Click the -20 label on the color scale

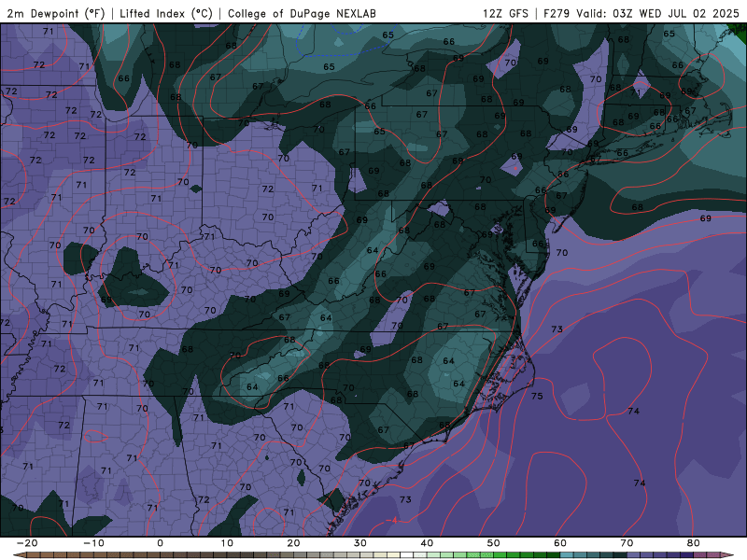click(x=27, y=543)
